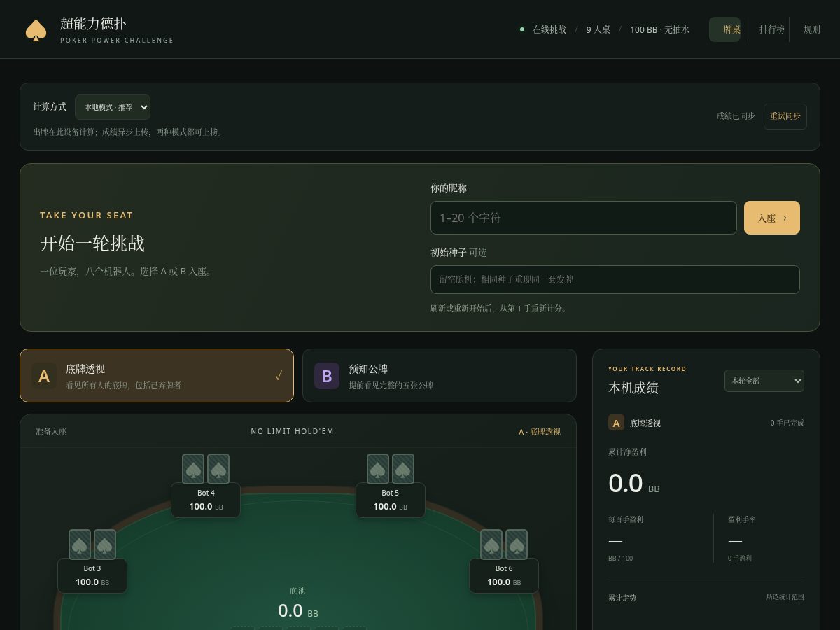Click the green online status dot
Image resolution: width=840 pixels, height=630 pixels.
pos(522,29)
